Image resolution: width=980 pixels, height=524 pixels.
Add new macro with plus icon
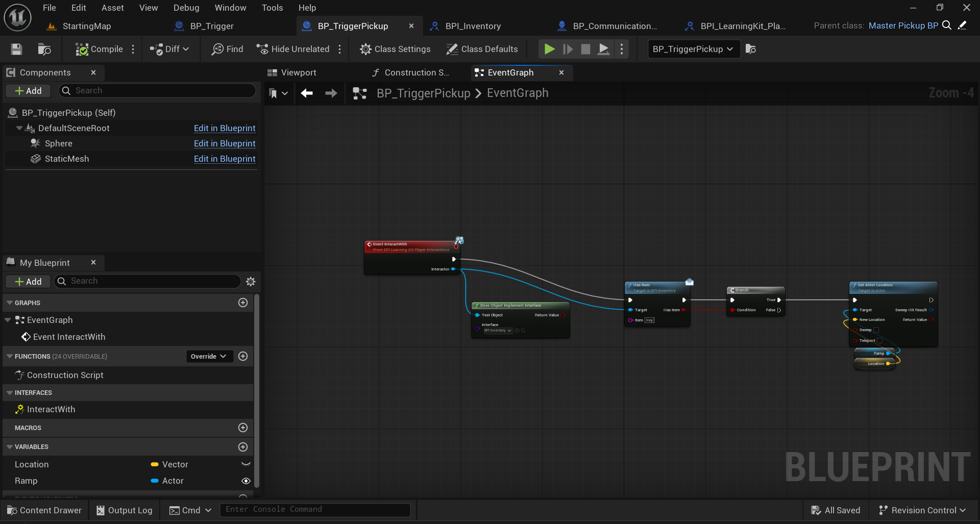click(x=243, y=428)
